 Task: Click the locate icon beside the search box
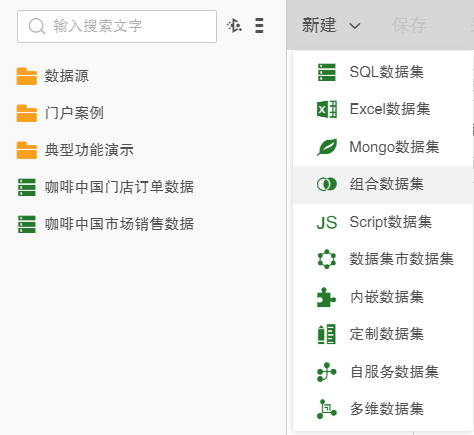[x=235, y=26]
